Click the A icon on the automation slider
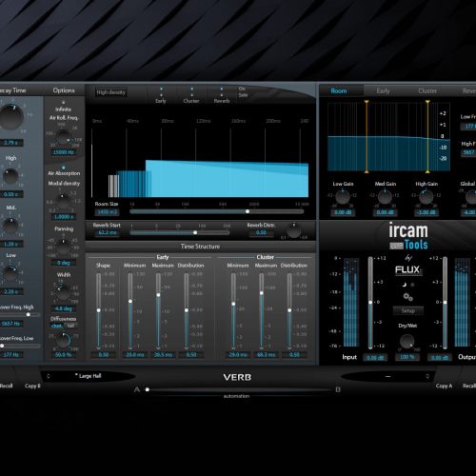 point(137,389)
